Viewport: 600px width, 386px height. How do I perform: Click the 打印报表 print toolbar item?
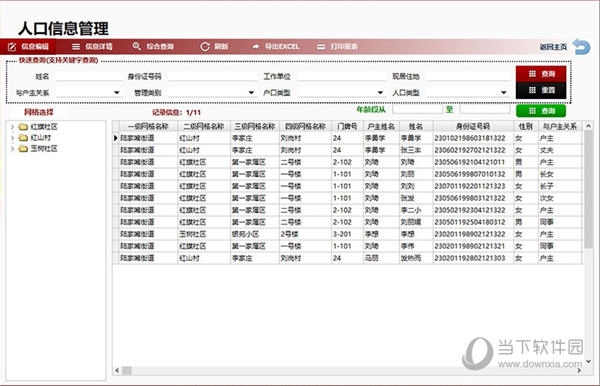(x=338, y=47)
